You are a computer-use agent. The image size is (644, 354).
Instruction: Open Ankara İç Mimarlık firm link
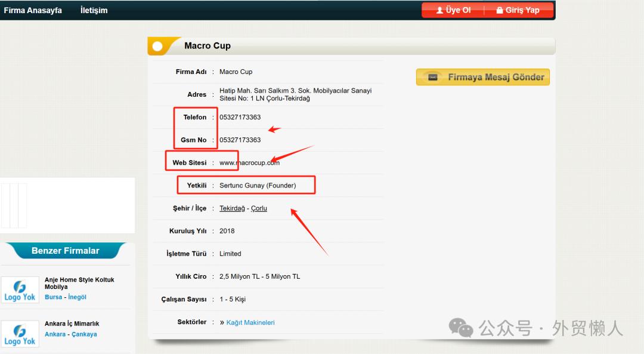tap(72, 324)
